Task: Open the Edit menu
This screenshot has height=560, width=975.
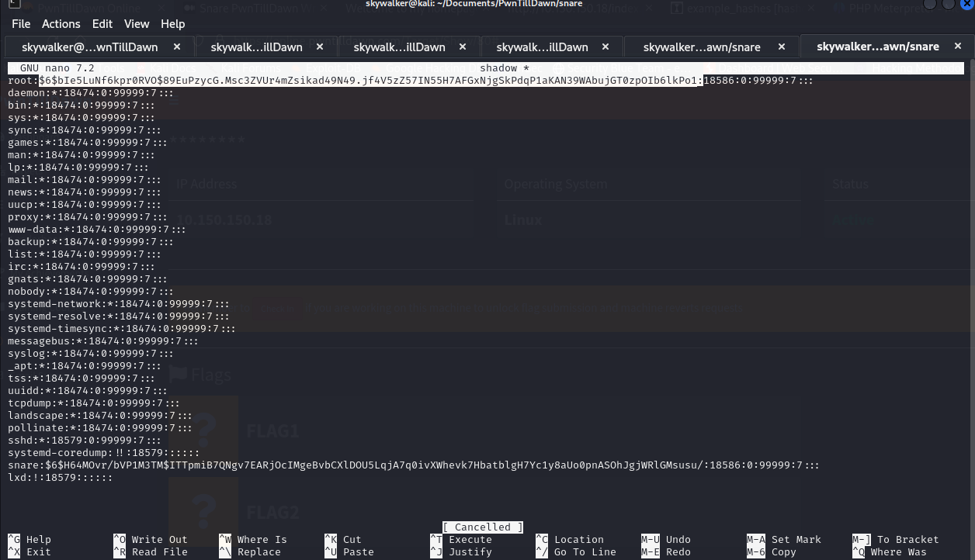Action: (102, 24)
